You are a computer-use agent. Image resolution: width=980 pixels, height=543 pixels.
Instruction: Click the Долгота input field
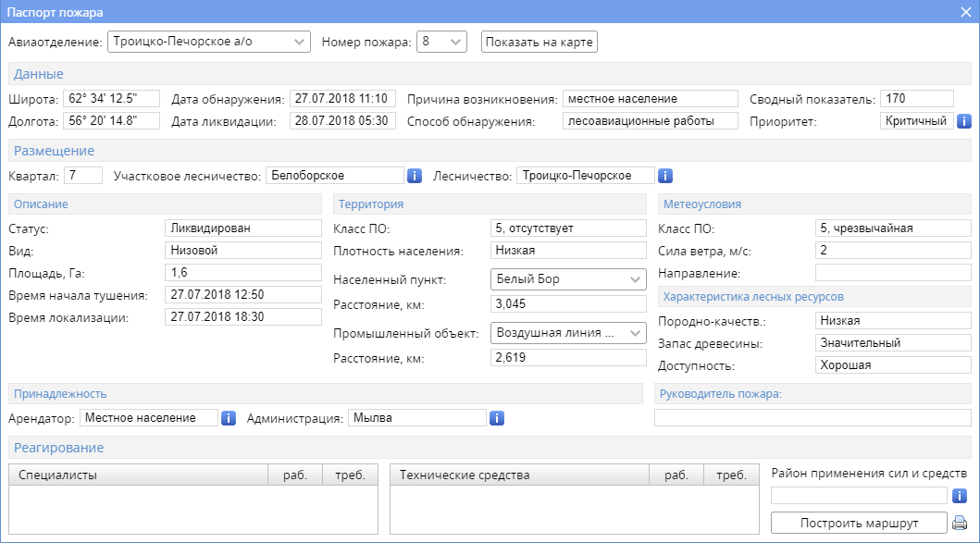(x=111, y=120)
